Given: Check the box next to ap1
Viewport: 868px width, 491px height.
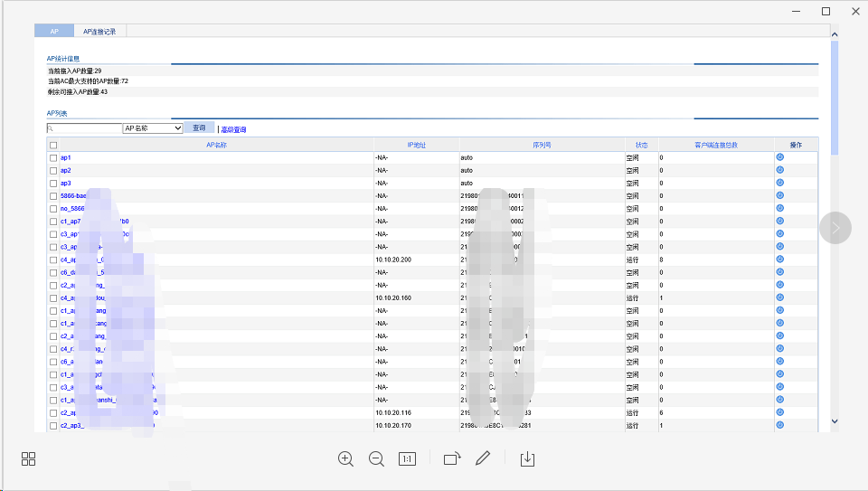Looking at the screenshot, I should pyautogui.click(x=53, y=157).
